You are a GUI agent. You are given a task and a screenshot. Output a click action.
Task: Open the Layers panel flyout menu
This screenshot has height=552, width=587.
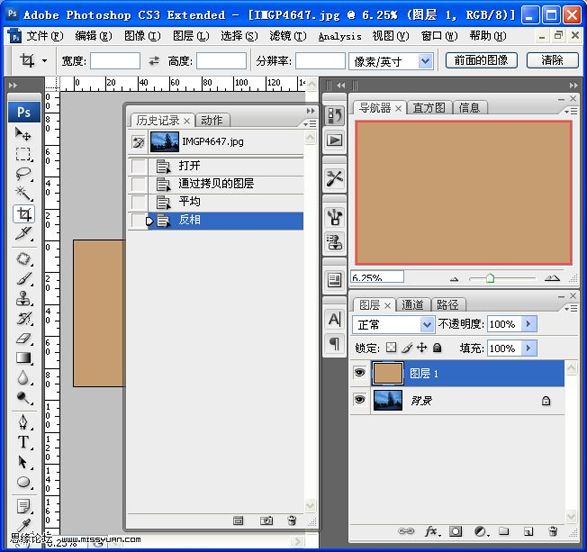571,308
